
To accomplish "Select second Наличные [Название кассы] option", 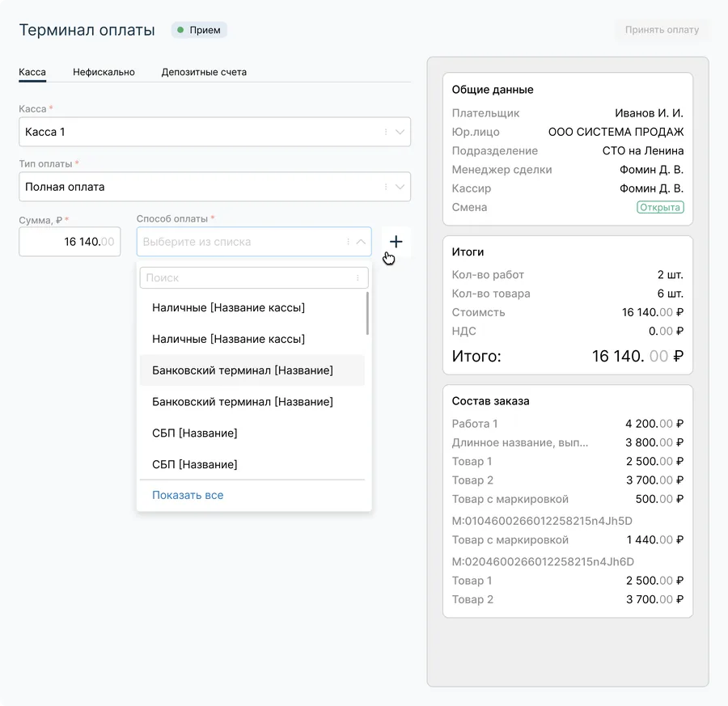I will pos(252,339).
